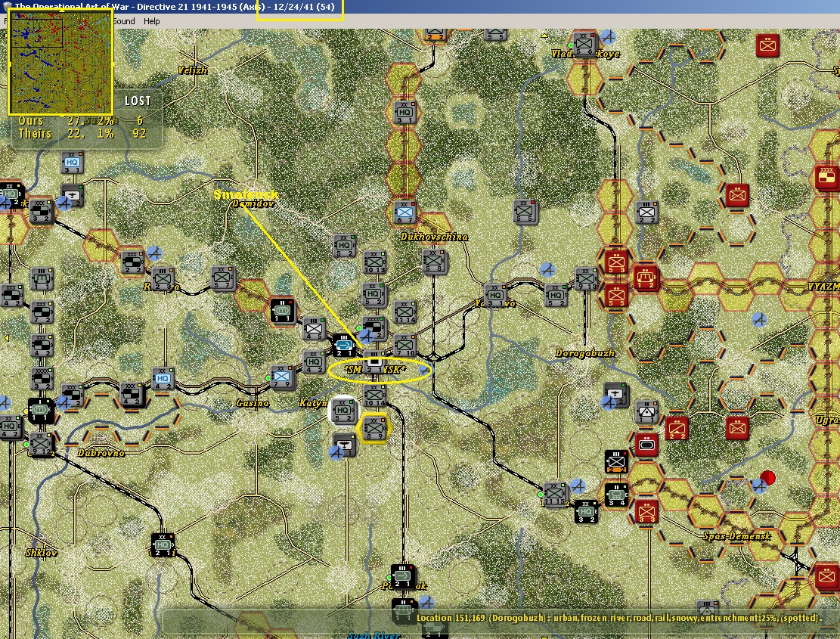Click the LOST column header in losses panel
This screenshot has width=840, height=639.
point(138,101)
